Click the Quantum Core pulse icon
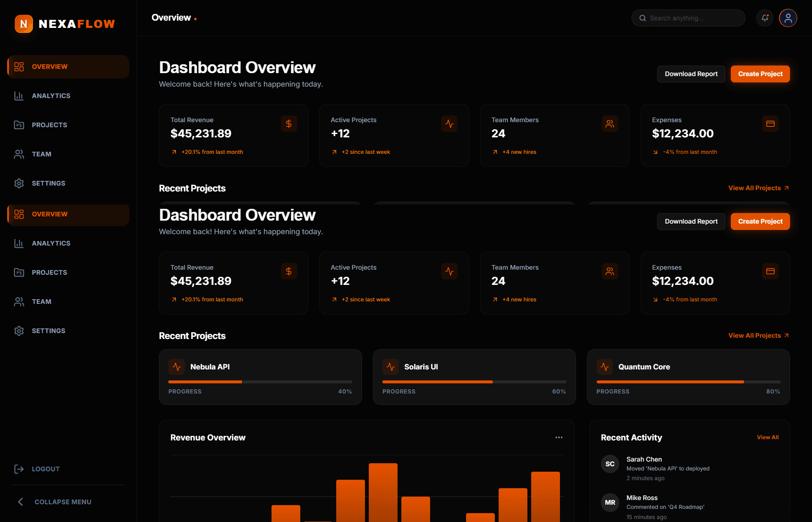The image size is (812, 522). [x=605, y=367]
